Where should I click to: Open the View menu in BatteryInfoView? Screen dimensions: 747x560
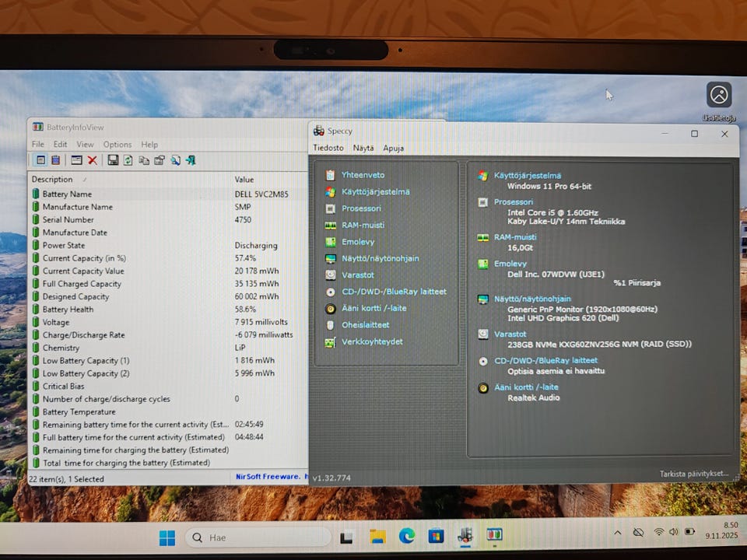(x=85, y=145)
